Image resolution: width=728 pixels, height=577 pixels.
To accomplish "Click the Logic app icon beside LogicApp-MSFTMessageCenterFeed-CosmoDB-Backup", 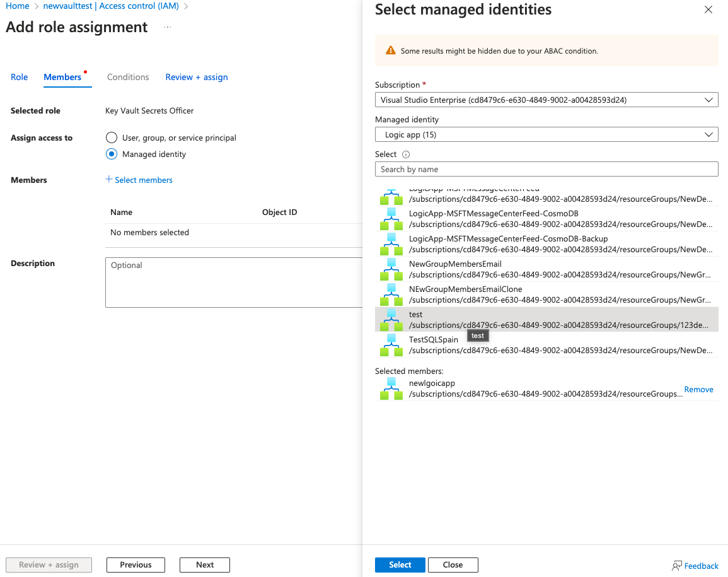I will 391,244.
